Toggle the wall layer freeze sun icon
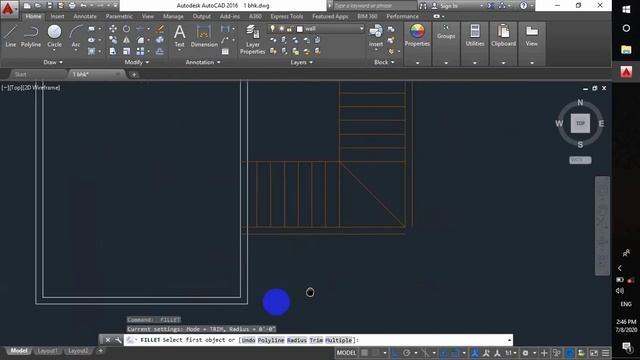The image size is (640, 360). (x=281, y=29)
